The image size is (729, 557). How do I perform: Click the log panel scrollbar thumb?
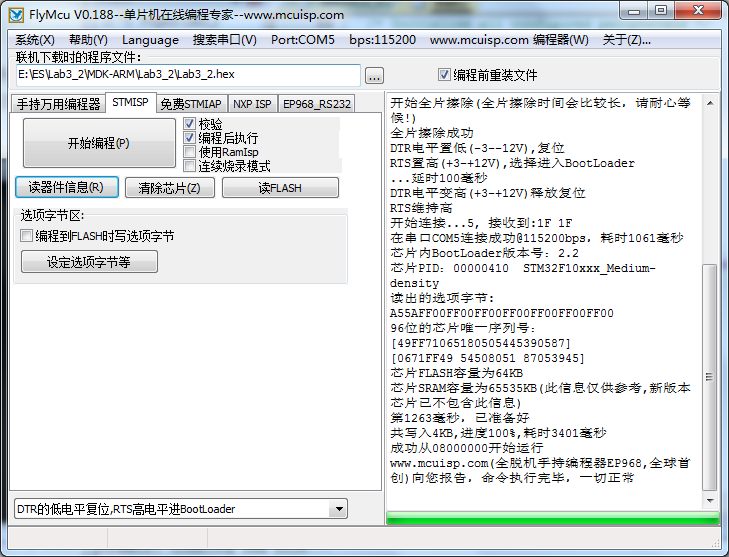pyautogui.click(x=709, y=377)
